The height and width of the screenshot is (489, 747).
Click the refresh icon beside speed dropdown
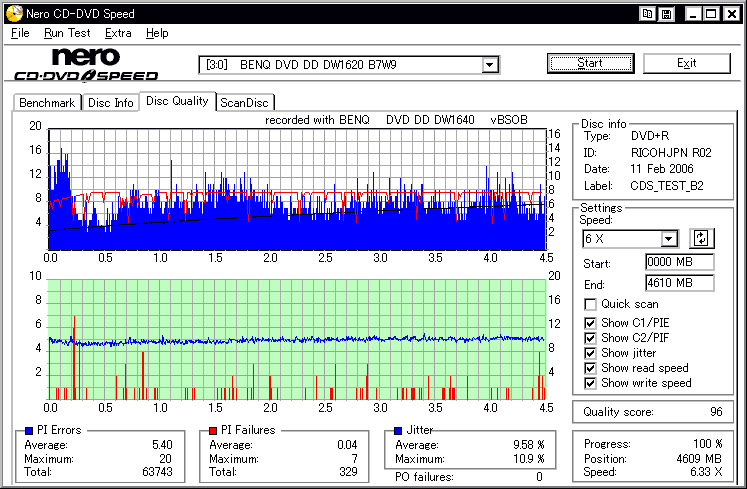pyautogui.click(x=701, y=238)
